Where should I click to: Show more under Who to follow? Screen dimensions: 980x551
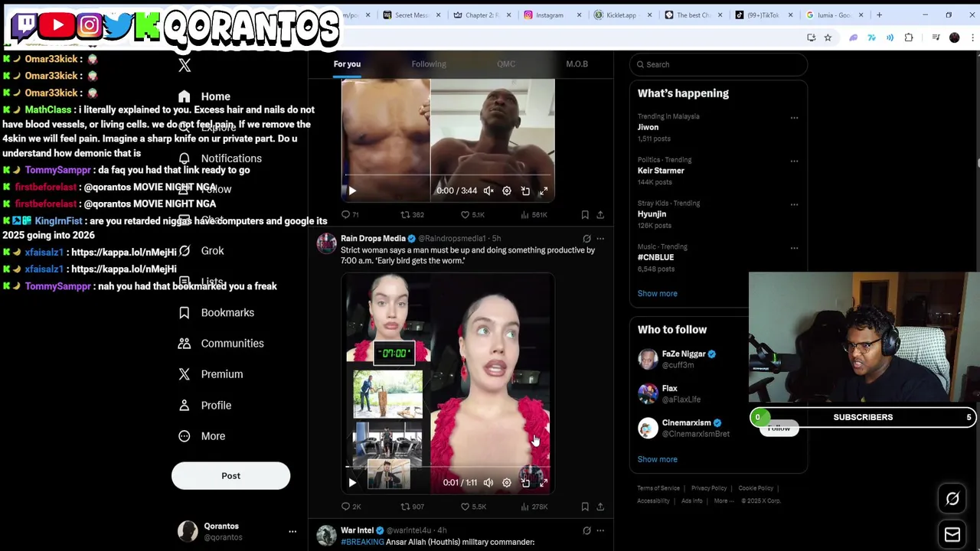tap(657, 459)
